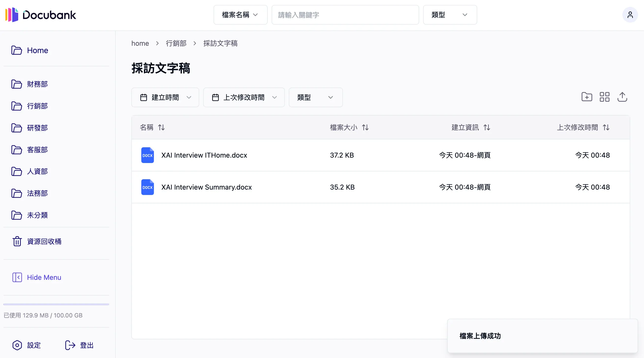644x358 pixels.
Task: Open the 檔案名稱 search scope dropdown
Action: [240, 15]
